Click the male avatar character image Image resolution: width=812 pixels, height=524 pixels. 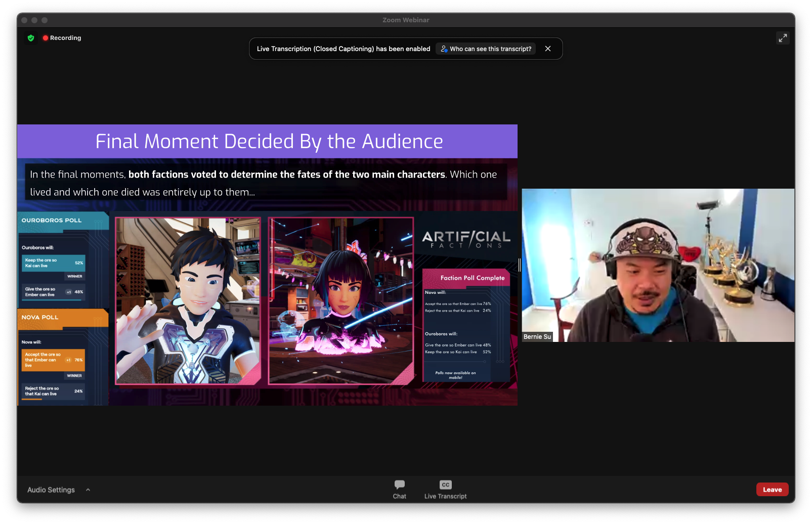(x=188, y=301)
